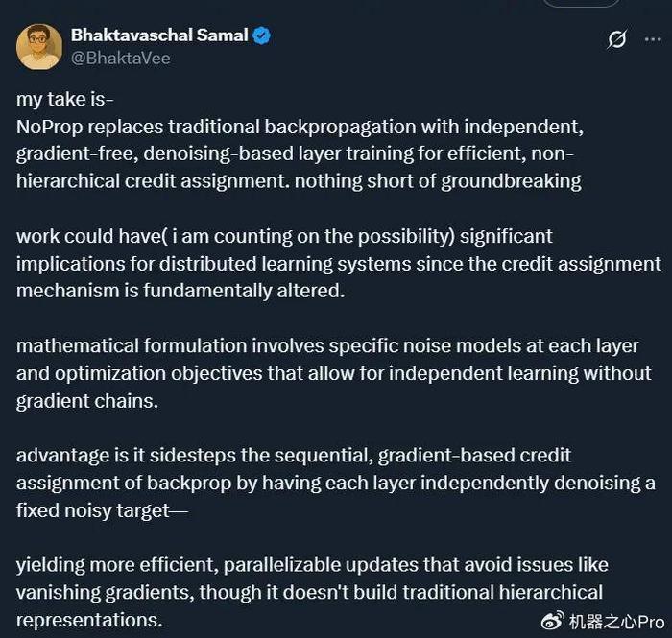Viewport: 672px width, 638px height.
Task: Click the text "gradient chains."
Action: tap(87, 401)
